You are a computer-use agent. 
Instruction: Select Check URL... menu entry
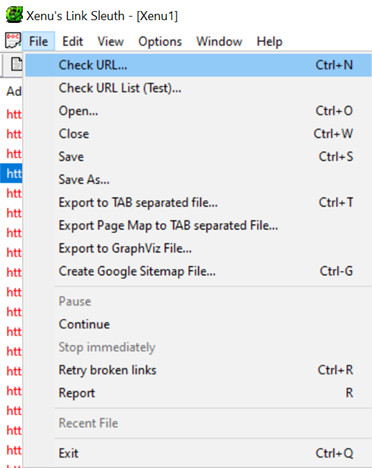198,65
